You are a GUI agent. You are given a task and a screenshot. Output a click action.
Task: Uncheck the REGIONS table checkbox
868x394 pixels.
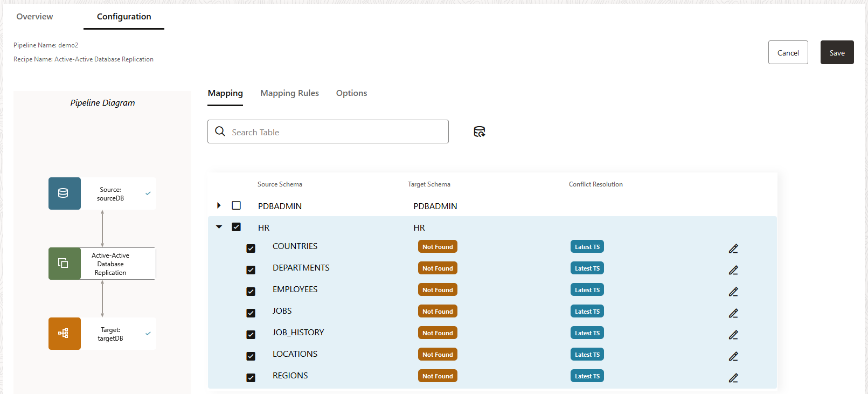click(x=251, y=378)
